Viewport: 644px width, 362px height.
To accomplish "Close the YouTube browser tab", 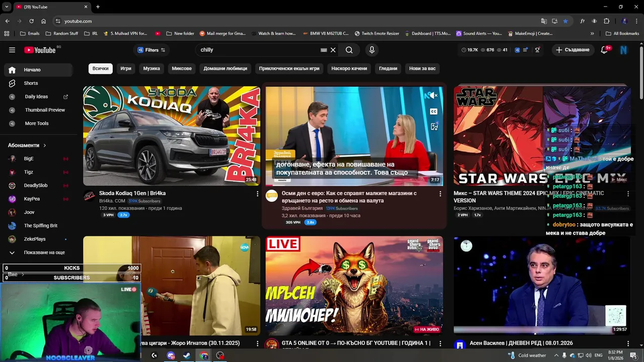I will point(86,7).
